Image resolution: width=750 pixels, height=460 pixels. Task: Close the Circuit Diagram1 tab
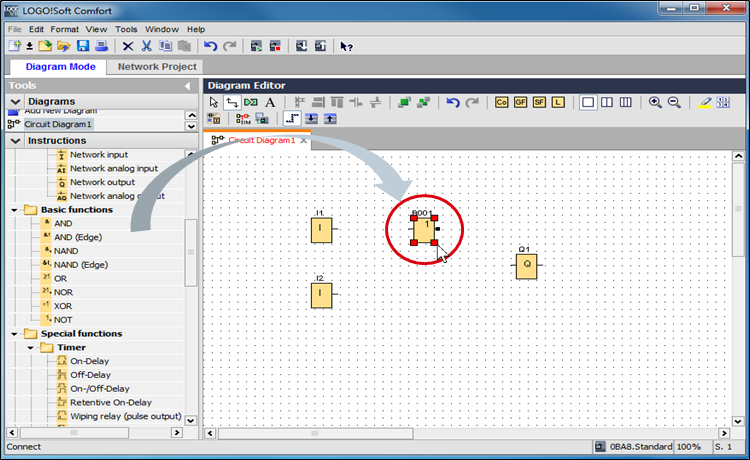[304, 141]
